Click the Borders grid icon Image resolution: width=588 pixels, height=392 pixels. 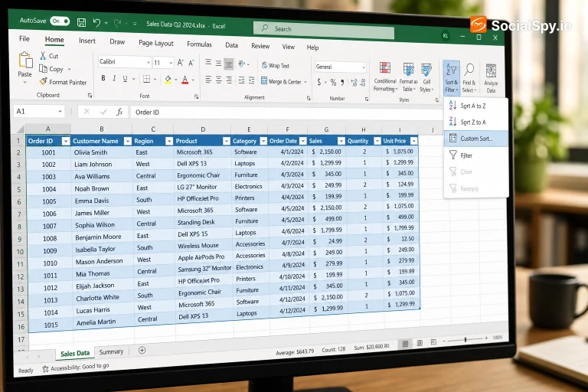point(147,79)
